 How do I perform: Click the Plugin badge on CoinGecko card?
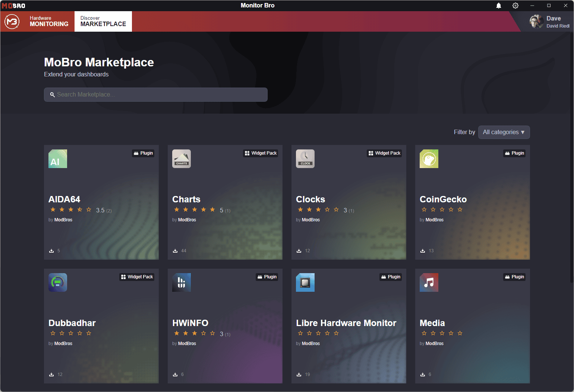pos(514,153)
